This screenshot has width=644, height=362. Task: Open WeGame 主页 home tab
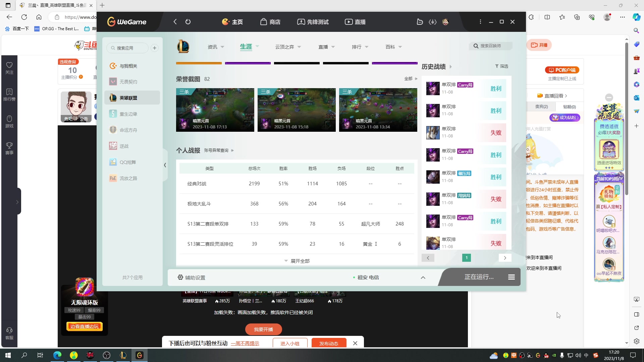[232, 22]
